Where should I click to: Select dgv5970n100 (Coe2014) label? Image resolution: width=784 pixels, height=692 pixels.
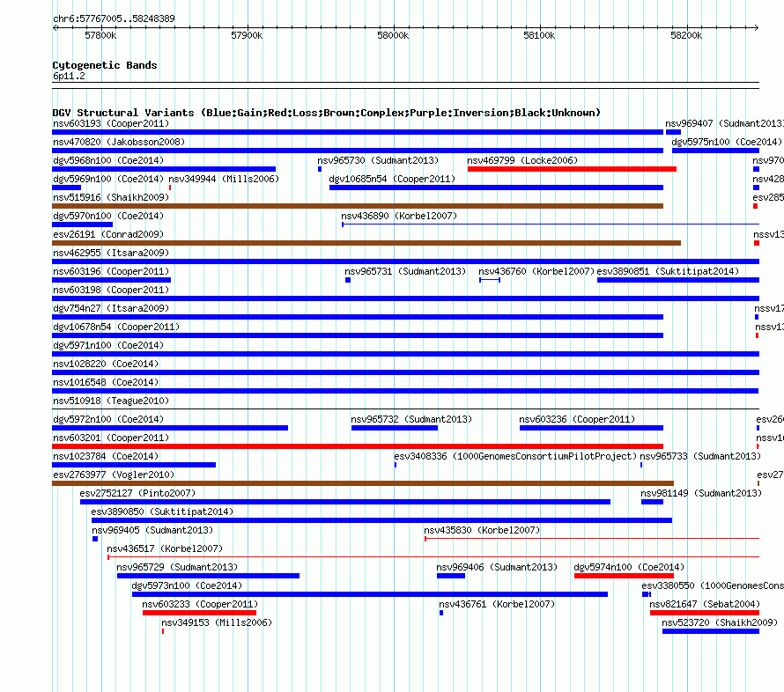tap(108, 216)
